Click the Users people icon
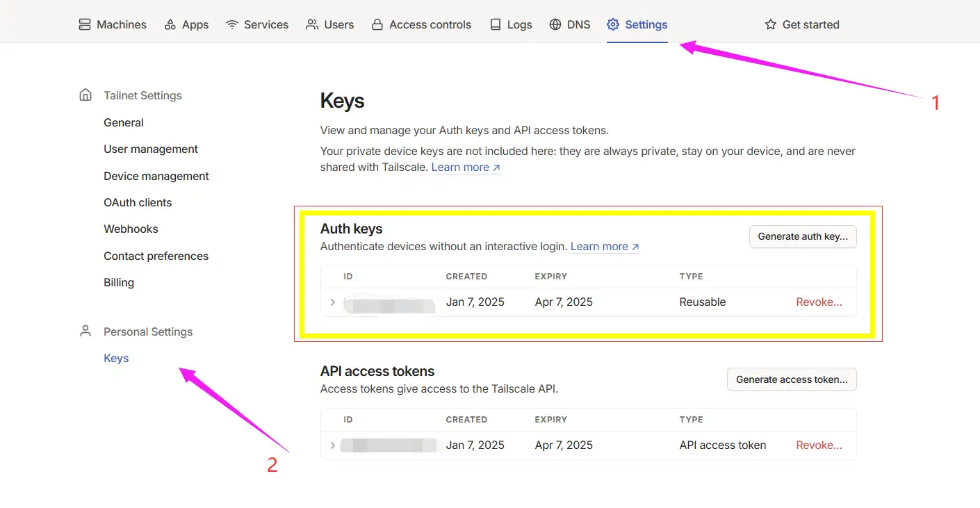This screenshot has width=980, height=508. [x=312, y=25]
